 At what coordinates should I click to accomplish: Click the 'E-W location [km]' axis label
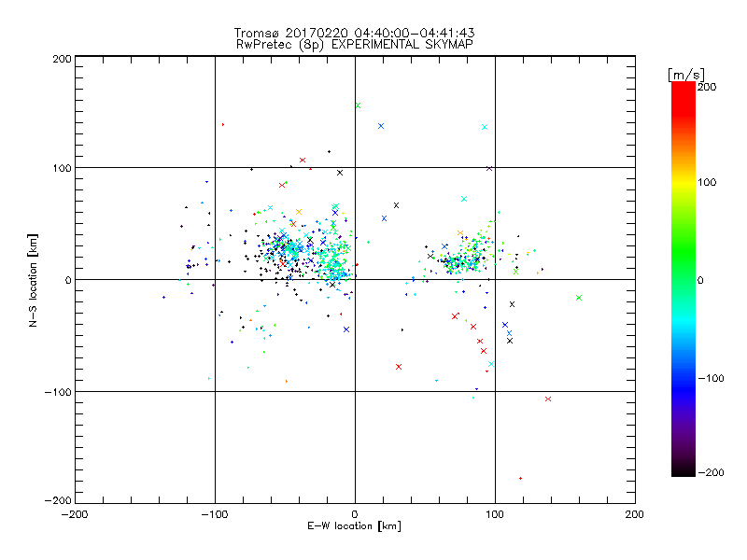coord(354,526)
